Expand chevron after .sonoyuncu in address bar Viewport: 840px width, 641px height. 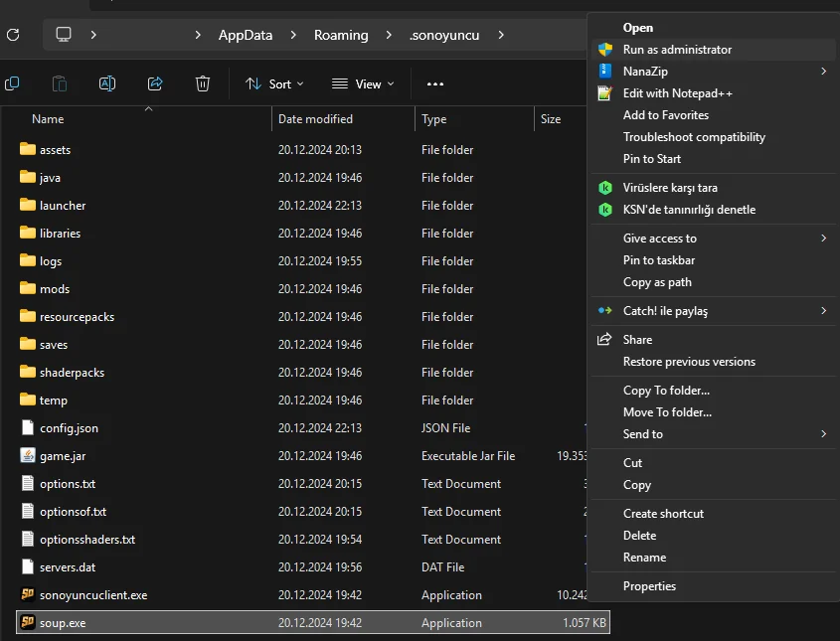(x=501, y=35)
